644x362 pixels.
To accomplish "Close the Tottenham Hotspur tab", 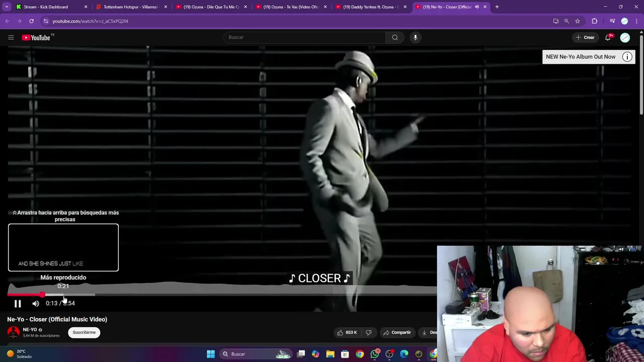I will coord(166,7).
